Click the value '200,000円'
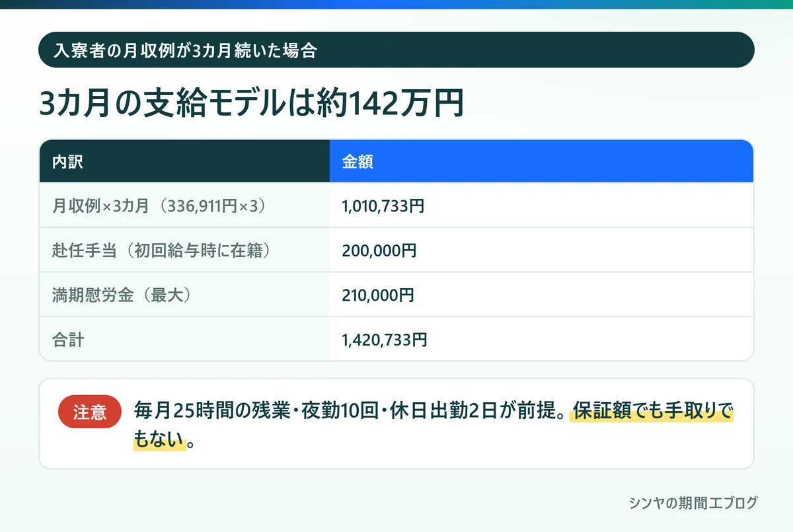 coord(379,250)
